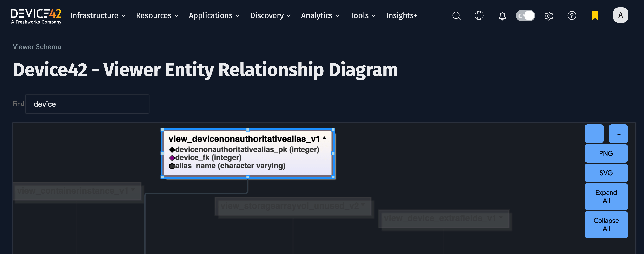Open the user avatar 'A' menu

pyautogui.click(x=620, y=15)
